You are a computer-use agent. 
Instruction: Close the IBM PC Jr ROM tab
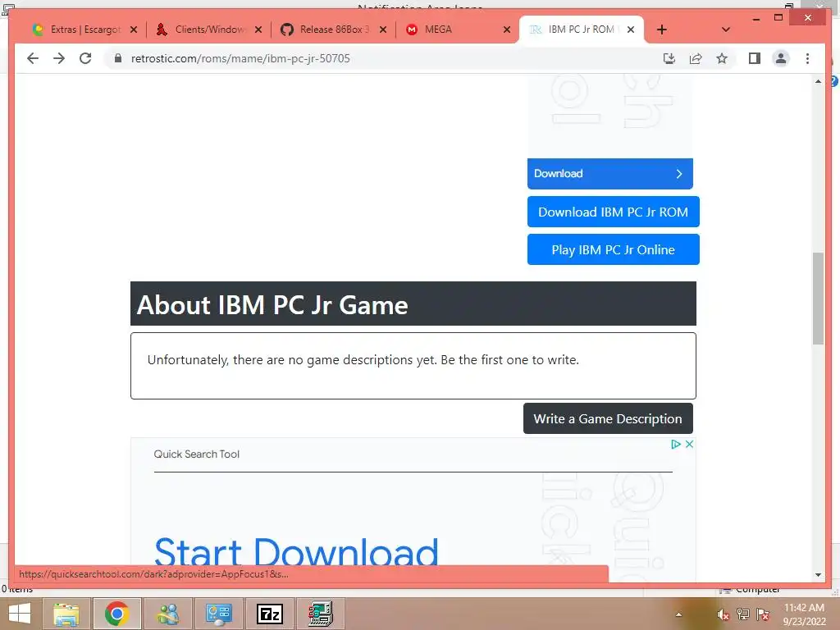coord(631,30)
